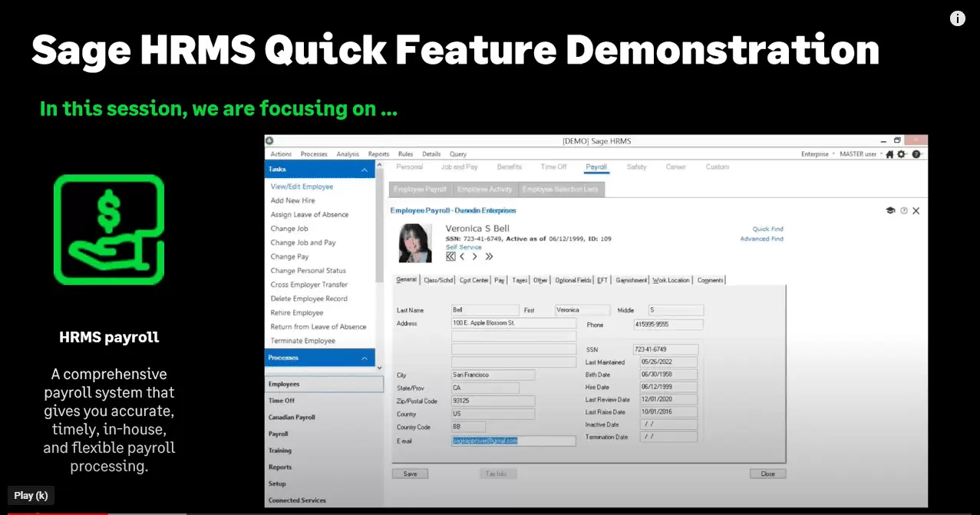
Task: Open the Advanced Find link
Action: pyautogui.click(x=761, y=239)
